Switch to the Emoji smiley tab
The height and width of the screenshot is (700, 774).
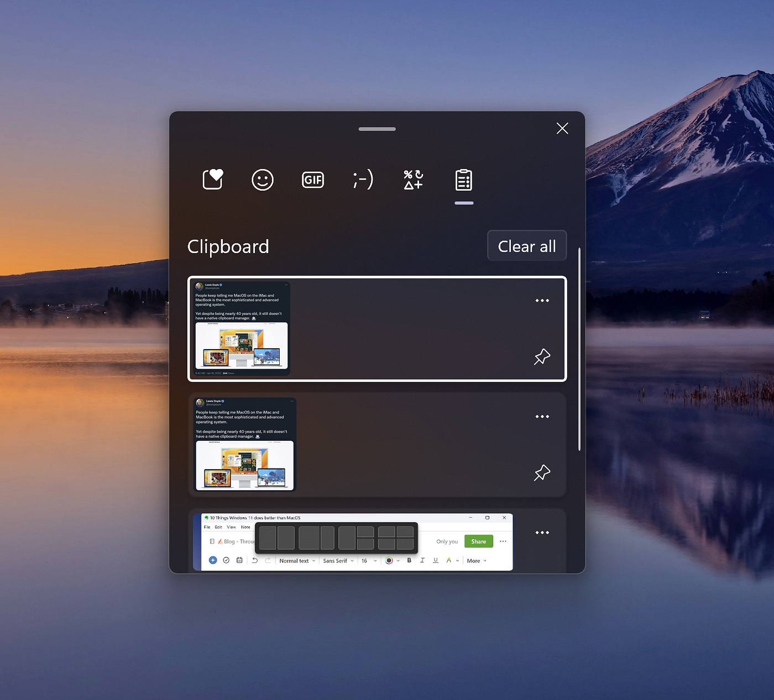(263, 180)
